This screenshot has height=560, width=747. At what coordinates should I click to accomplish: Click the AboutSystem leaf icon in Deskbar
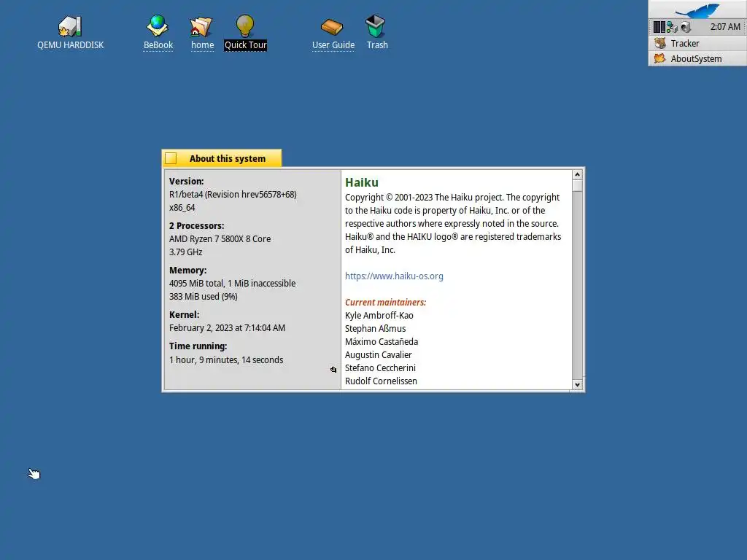(659, 58)
